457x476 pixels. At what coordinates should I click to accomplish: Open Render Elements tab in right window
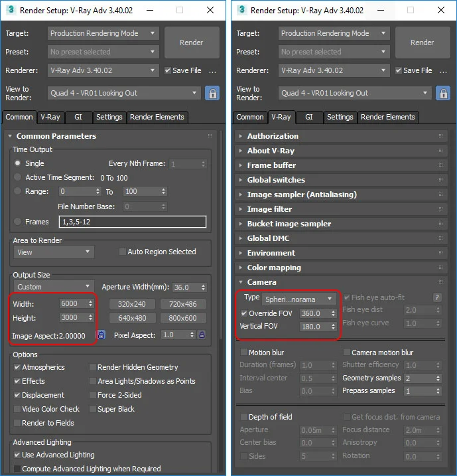387,118
